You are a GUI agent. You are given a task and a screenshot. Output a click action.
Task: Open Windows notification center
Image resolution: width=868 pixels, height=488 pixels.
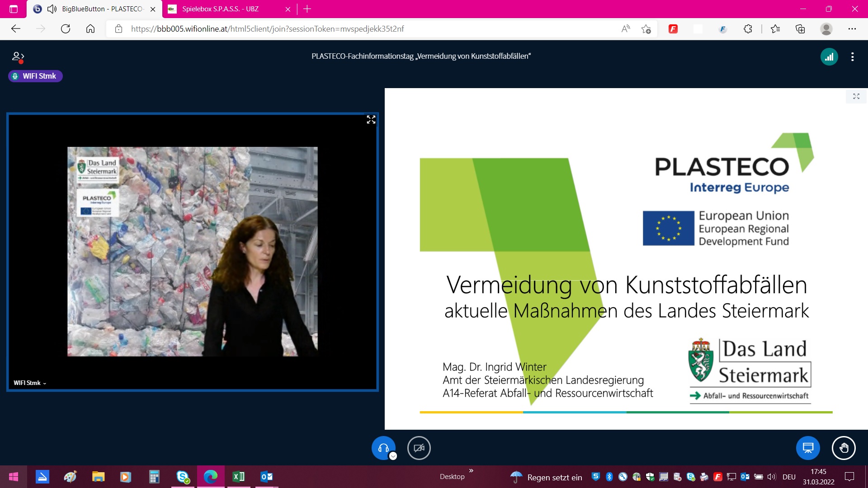[x=849, y=477]
